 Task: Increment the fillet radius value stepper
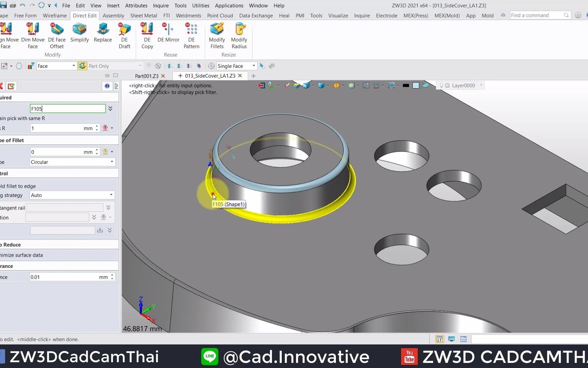coord(97,126)
